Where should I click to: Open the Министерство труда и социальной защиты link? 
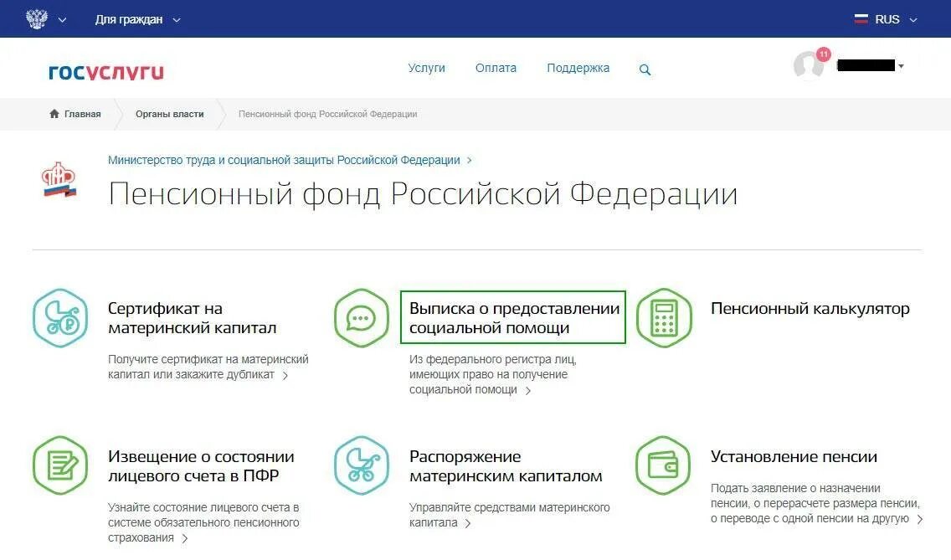click(284, 160)
